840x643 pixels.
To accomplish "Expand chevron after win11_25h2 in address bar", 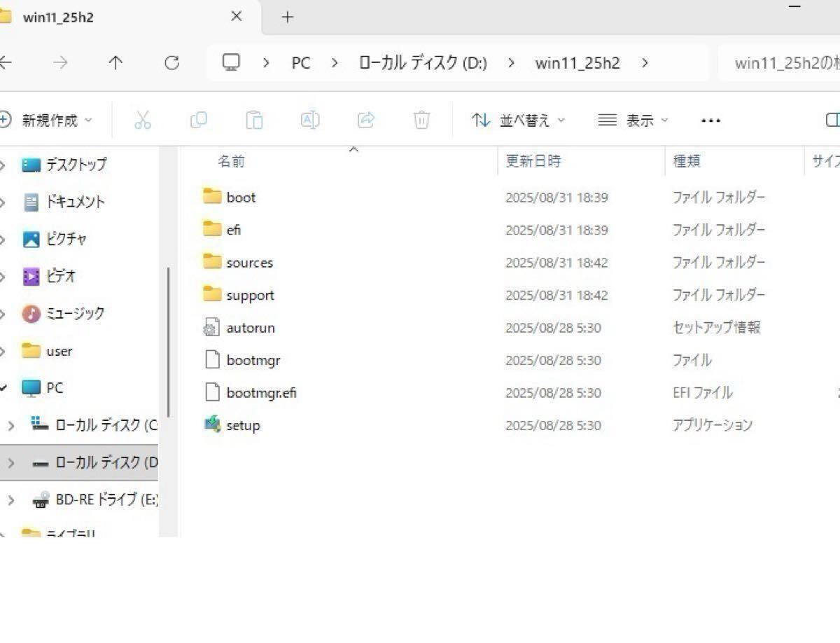I will [x=645, y=63].
